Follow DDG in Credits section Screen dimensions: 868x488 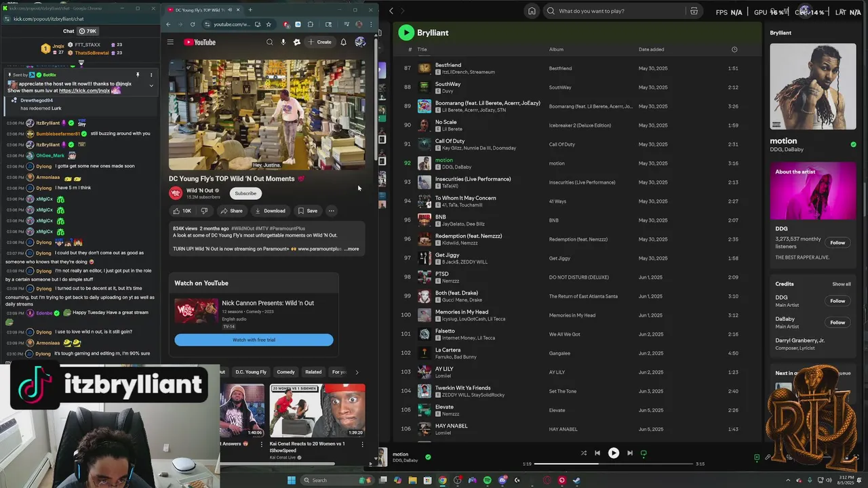pos(837,301)
